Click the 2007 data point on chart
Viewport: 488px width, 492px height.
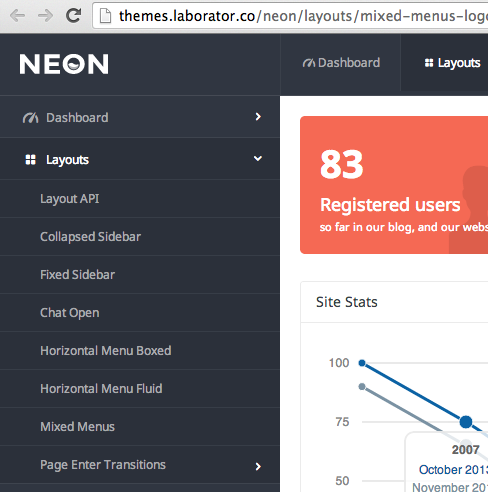[x=466, y=422]
